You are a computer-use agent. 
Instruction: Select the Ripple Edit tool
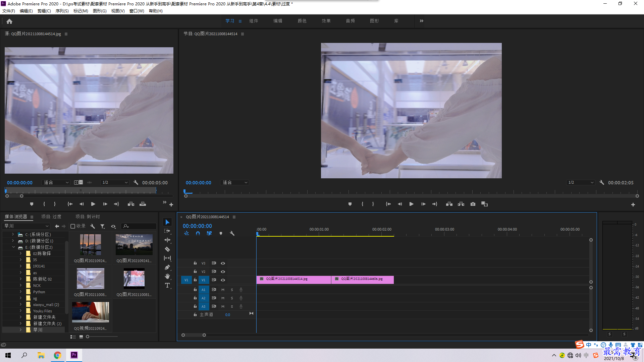point(167,240)
